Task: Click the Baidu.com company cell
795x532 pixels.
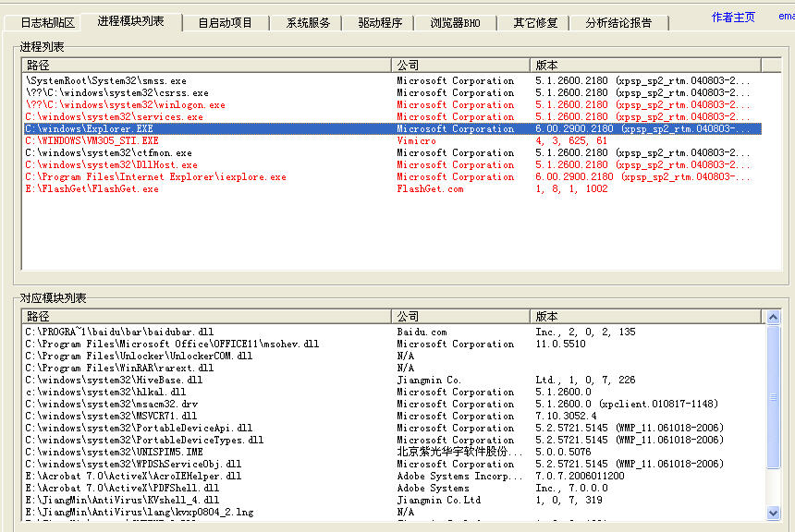Action: coord(422,332)
